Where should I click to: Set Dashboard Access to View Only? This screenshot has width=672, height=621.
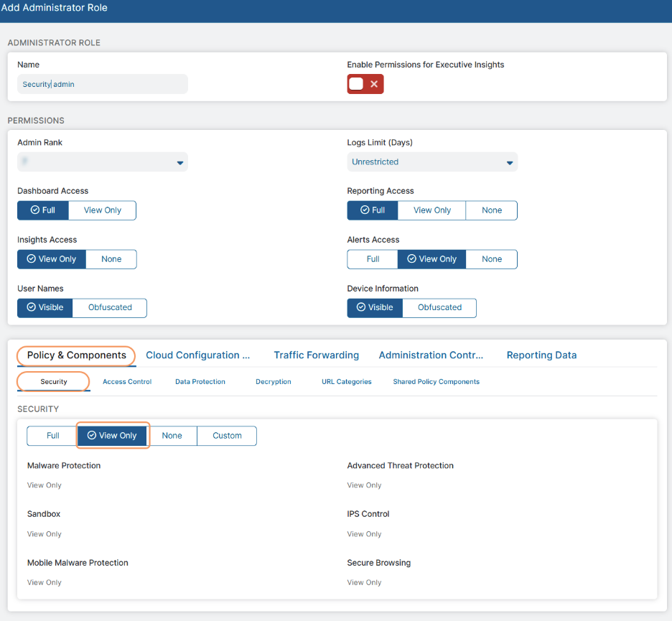(x=102, y=210)
